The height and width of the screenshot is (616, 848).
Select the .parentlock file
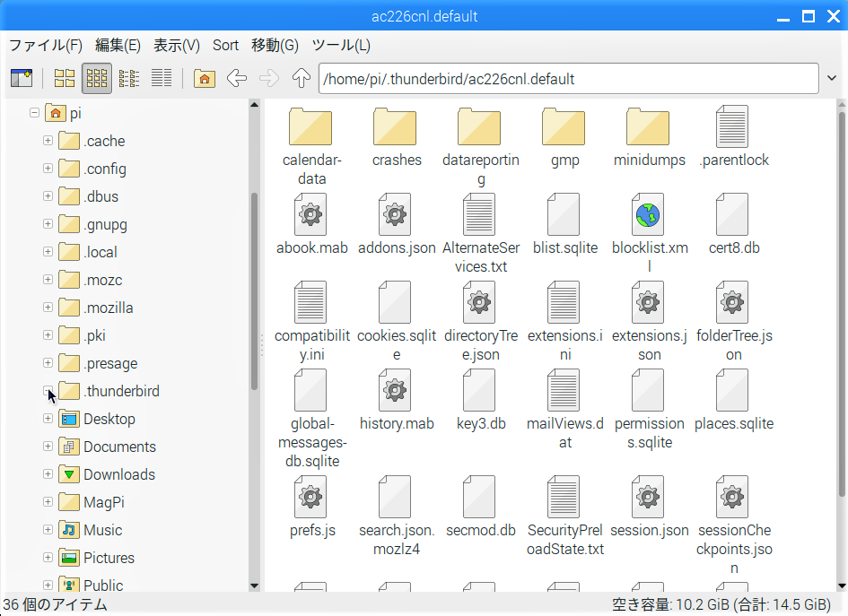733,137
